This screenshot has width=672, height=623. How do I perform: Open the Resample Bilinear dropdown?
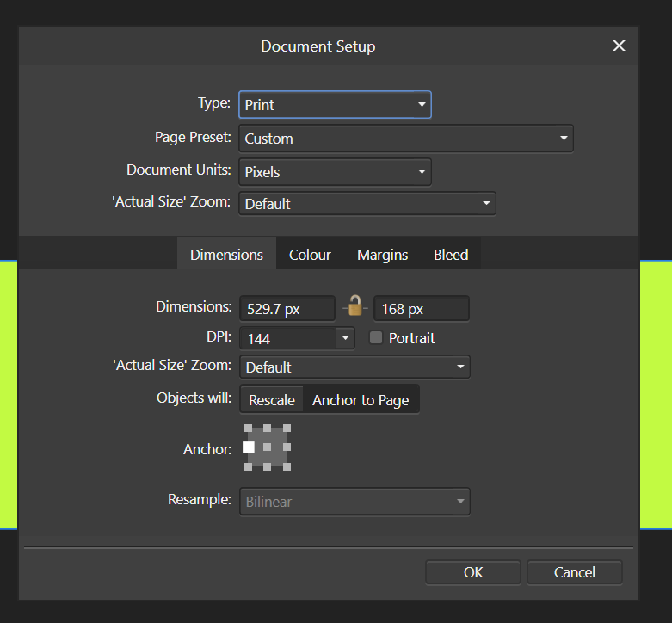354,502
